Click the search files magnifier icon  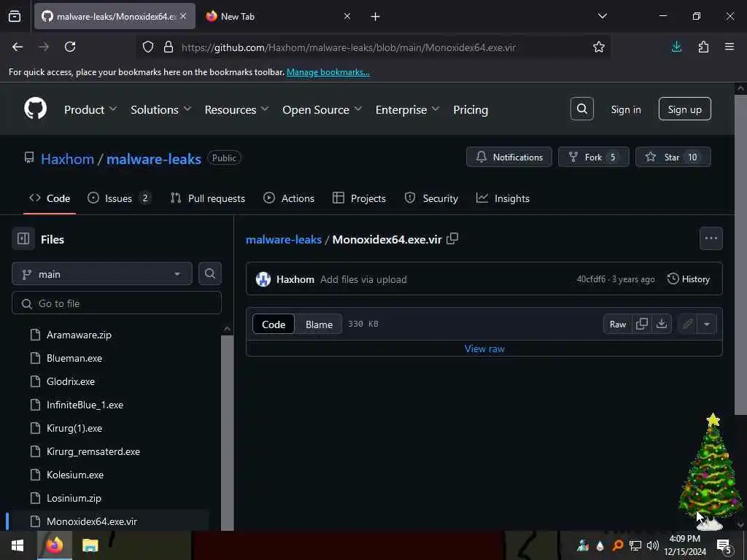209,274
